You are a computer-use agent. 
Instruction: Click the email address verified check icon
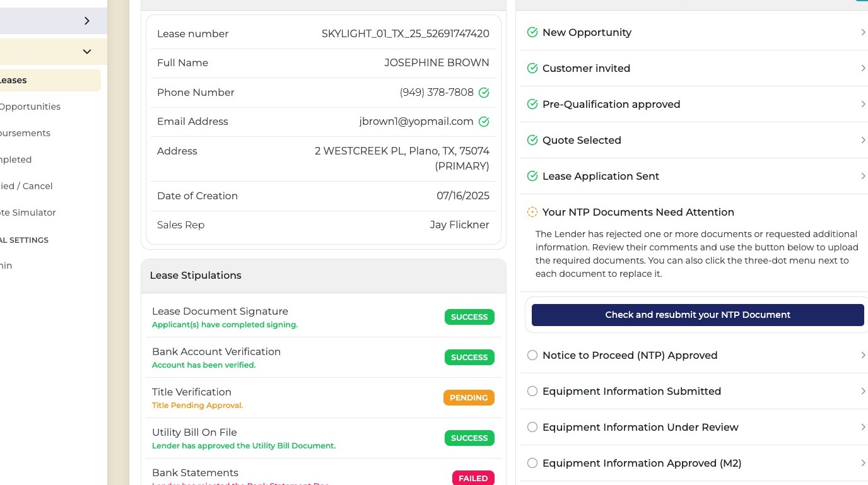pos(484,122)
